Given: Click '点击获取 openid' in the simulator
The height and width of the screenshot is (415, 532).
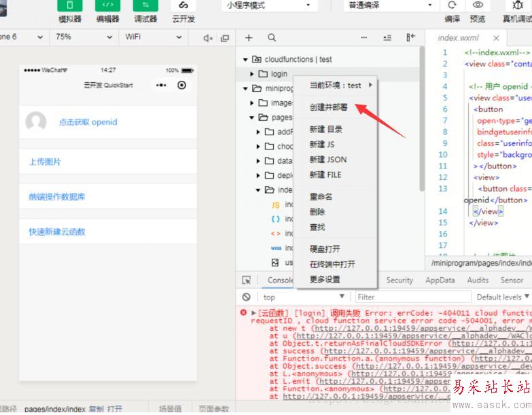Looking at the screenshot, I should coord(88,122).
